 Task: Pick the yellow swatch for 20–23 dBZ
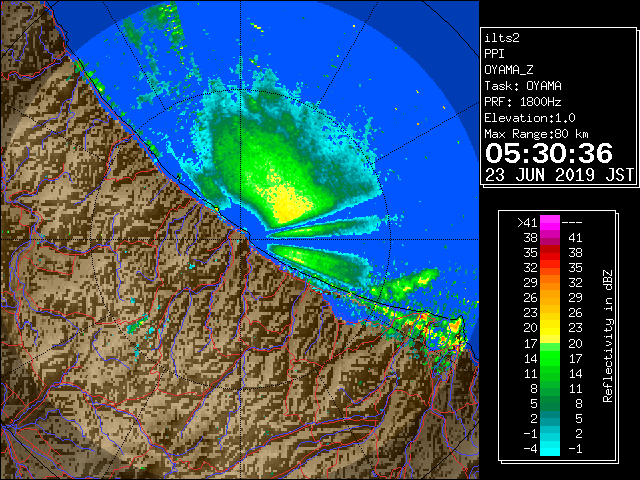click(550, 328)
